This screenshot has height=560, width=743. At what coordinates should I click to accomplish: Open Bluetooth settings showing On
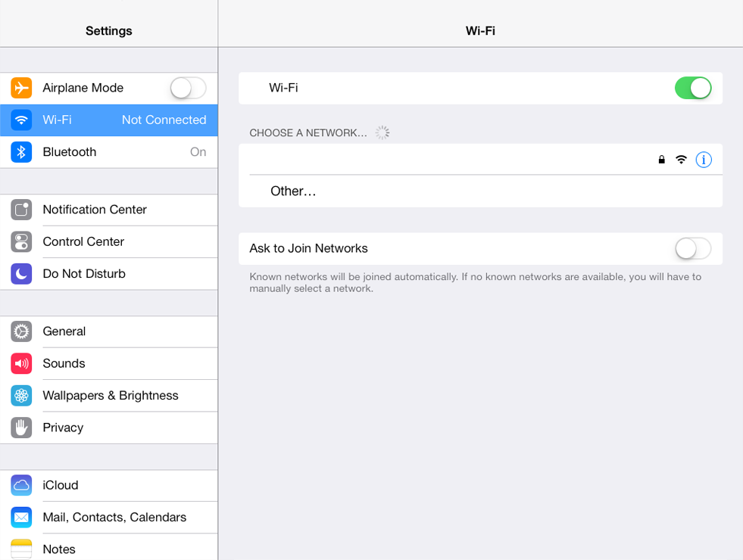pyautogui.click(x=109, y=152)
